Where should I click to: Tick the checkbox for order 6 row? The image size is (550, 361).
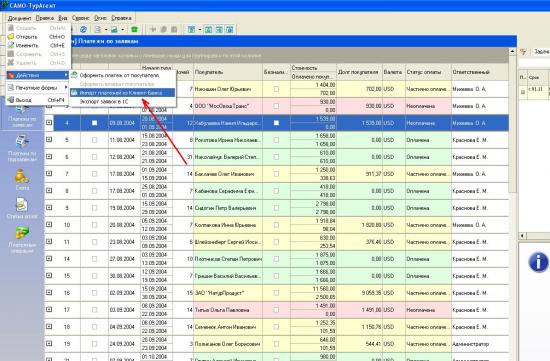(x=94, y=157)
